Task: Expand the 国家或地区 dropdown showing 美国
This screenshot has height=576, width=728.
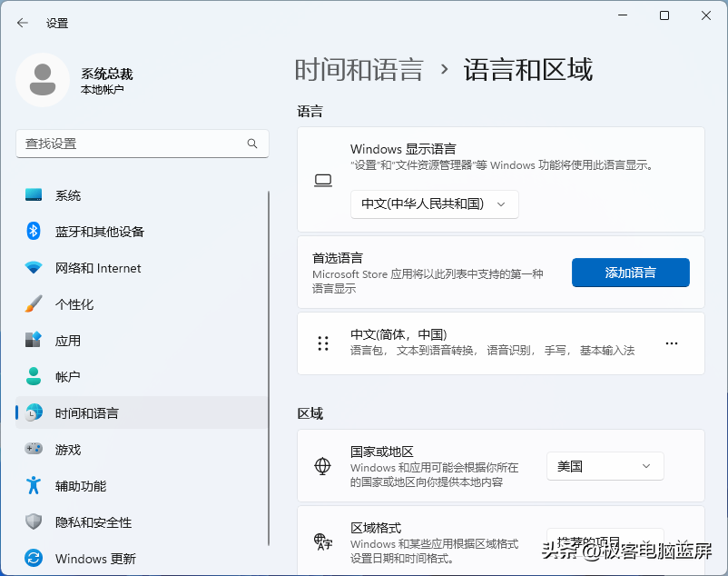Action: 605,465
